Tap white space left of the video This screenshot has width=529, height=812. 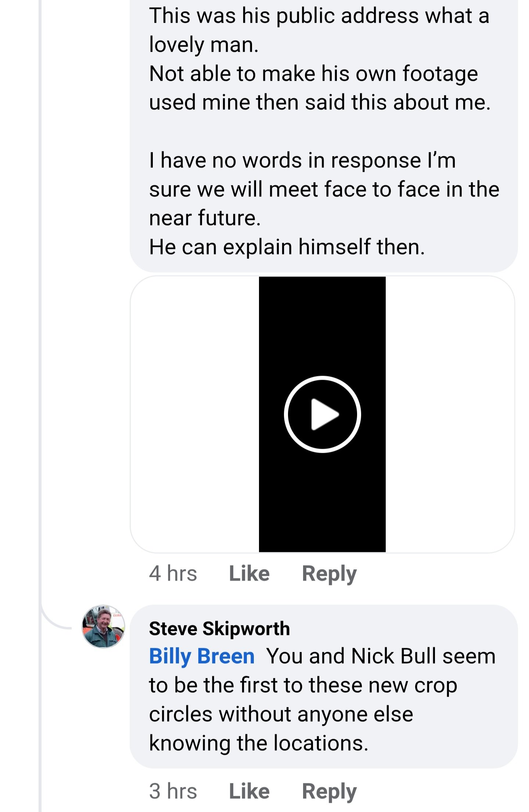coord(195,414)
